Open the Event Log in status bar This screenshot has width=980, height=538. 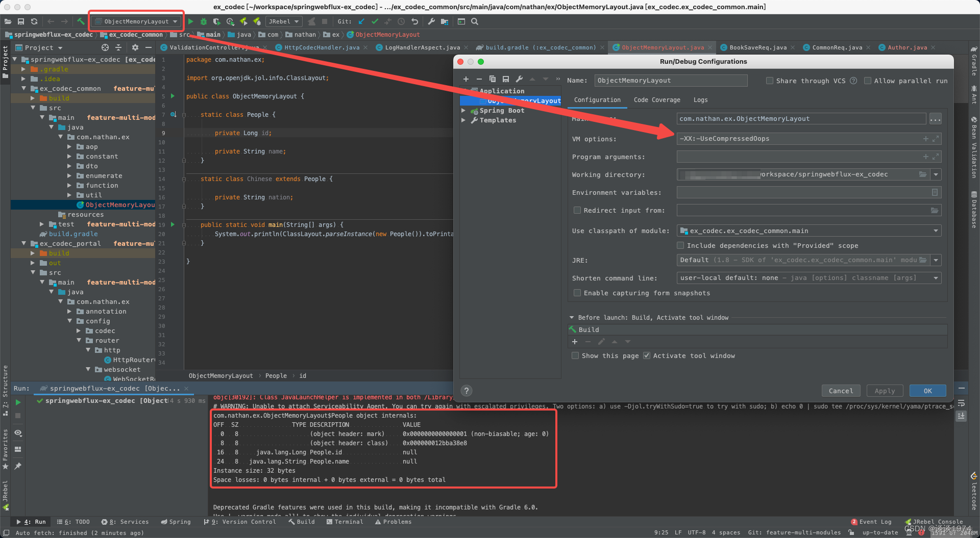[x=871, y=522]
